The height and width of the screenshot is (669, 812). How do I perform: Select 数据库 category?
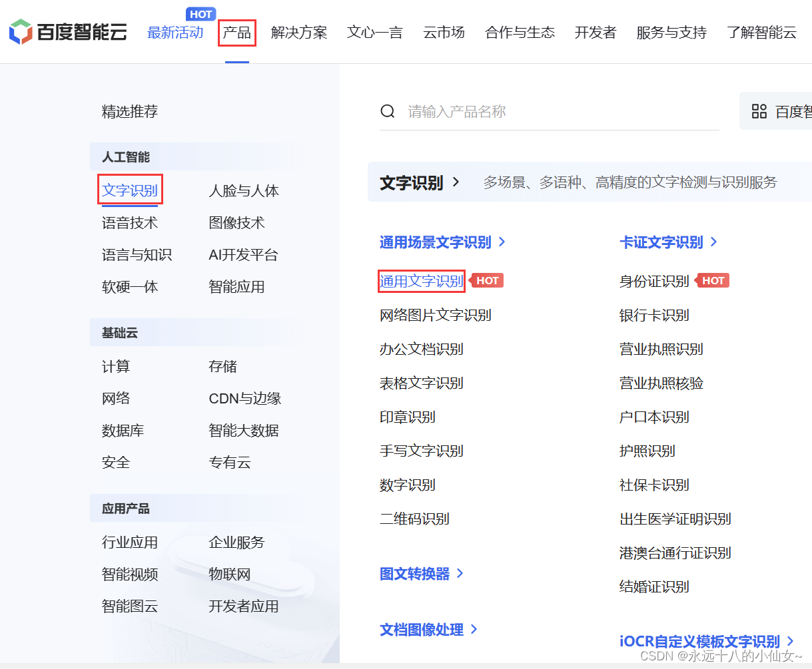pos(123,430)
